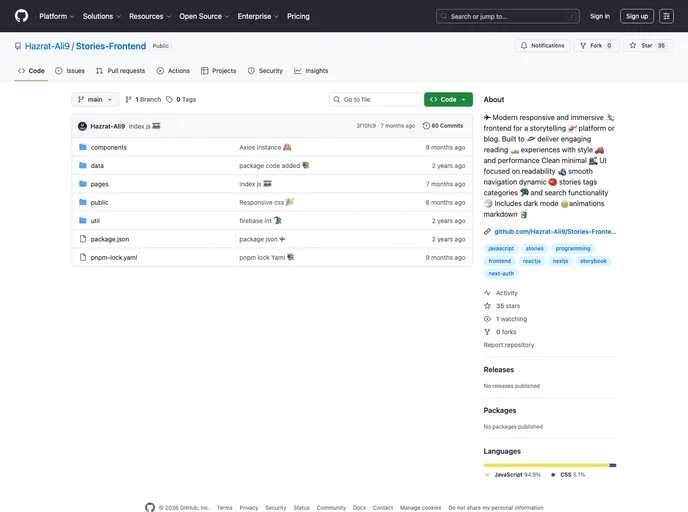This screenshot has width=688, height=512.
Task: Select the repository icon beside Hazrat-Ali9
Action: (18, 46)
